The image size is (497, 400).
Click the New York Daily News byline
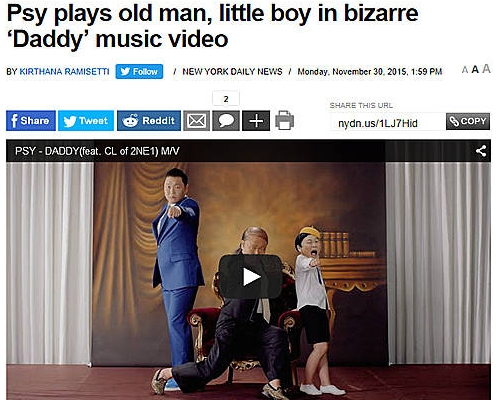[232, 72]
